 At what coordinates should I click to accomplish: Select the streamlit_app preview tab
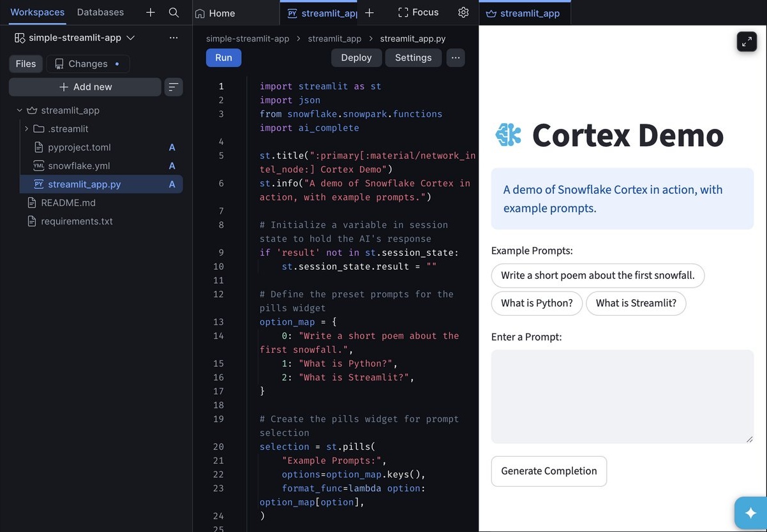click(523, 13)
